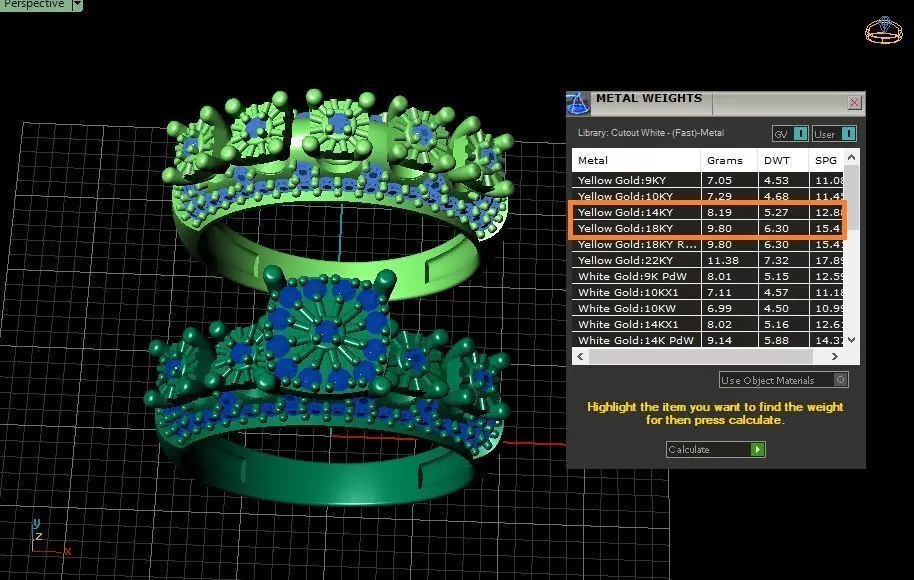Sort by the SPG column header

[826, 160]
